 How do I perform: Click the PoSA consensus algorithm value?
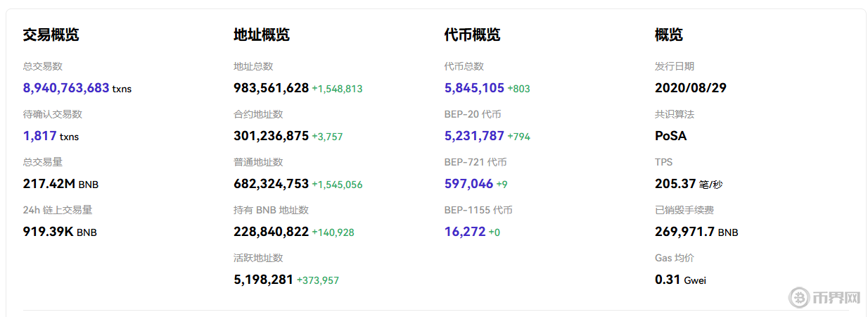pyautogui.click(x=670, y=136)
